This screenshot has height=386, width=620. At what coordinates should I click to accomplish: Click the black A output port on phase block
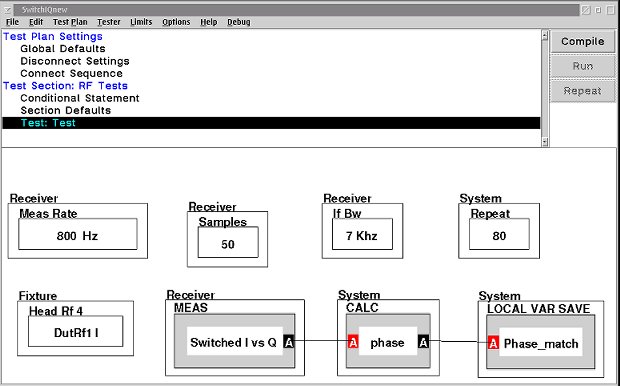[x=423, y=342]
